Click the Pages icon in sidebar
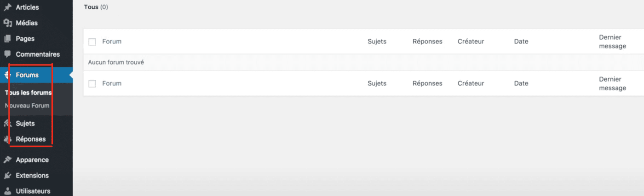The height and width of the screenshot is (196, 644). pyautogui.click(x=7, y=39)
